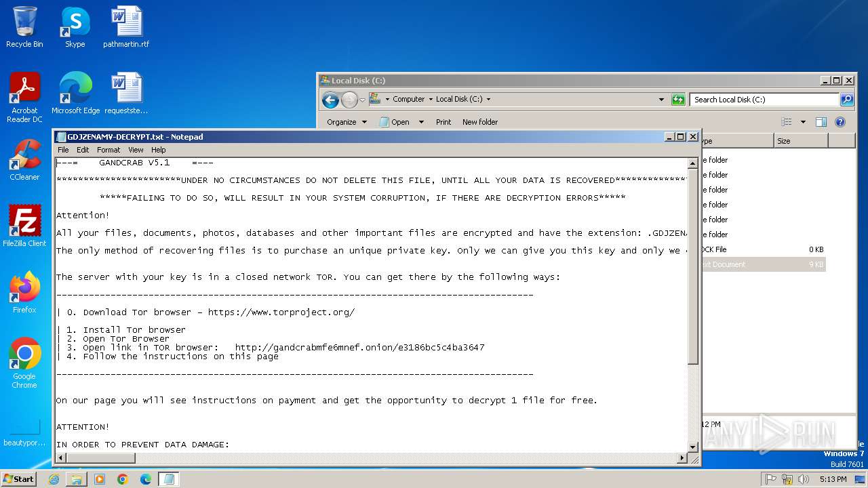868x488 pixels.
Task: Open recent pages dropdown beside Forward
Action: pyautogui.click(x=362, y=100)
